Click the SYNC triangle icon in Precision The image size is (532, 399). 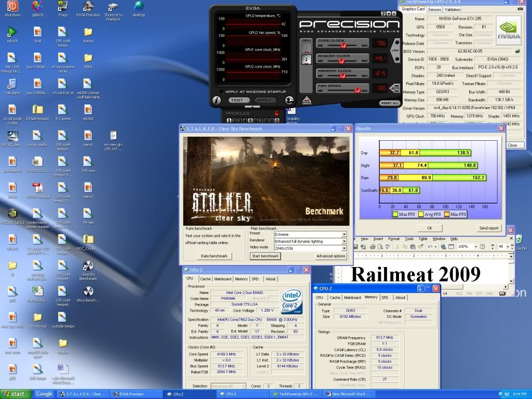307,101
